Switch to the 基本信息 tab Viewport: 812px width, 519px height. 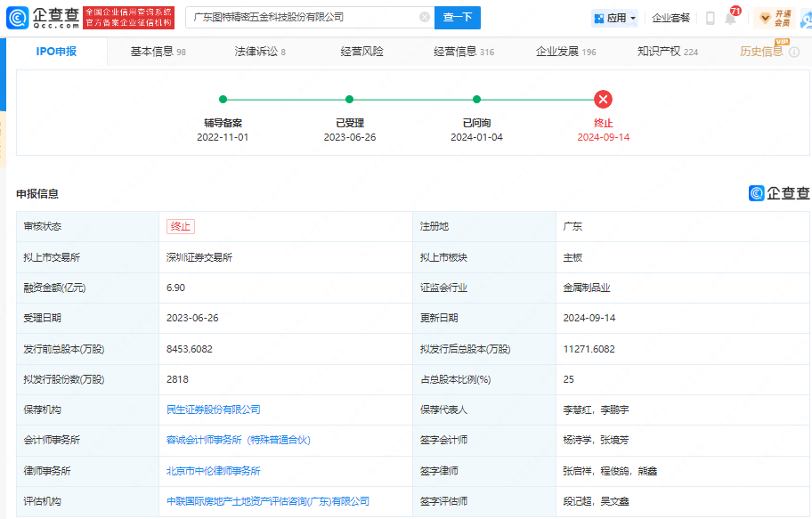158,52
